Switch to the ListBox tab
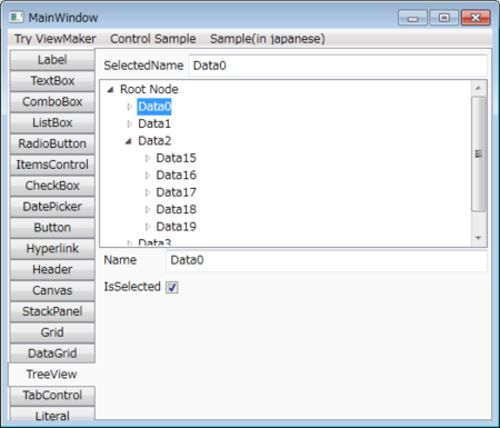 (52, 123)
